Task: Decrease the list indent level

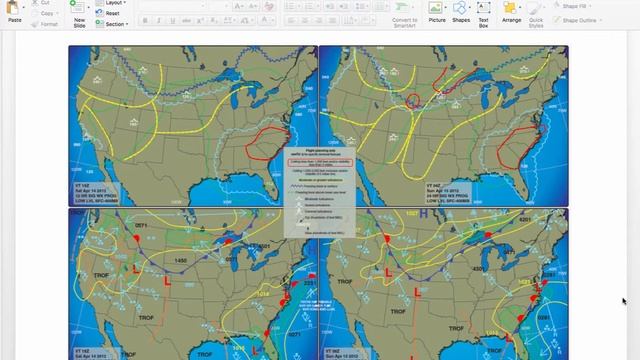Action: click(331, 6)
